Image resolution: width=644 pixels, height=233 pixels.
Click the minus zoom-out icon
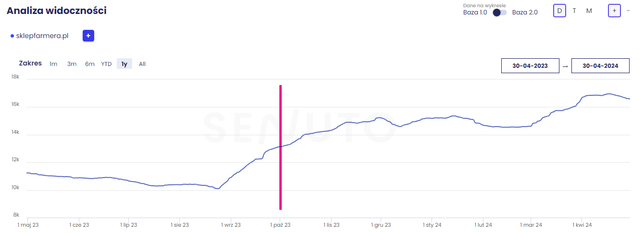(628, 11)
